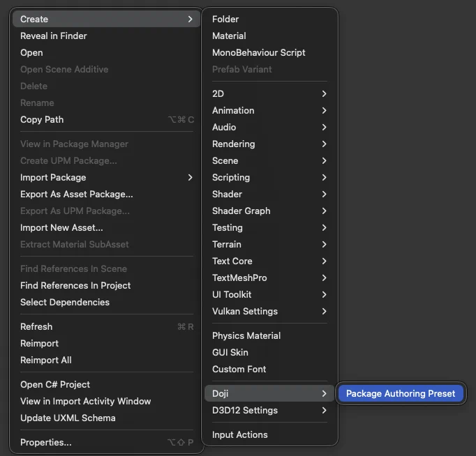Choose Find References In Project

(106, 285)
